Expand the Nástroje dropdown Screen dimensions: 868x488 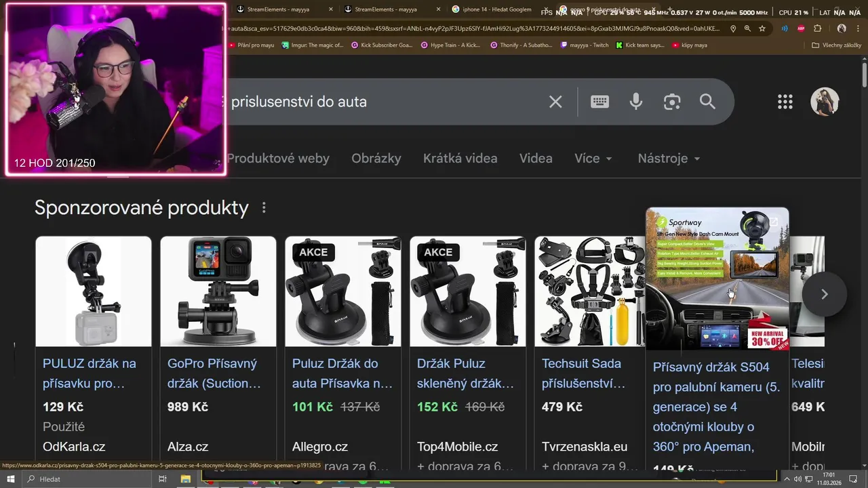pyautogui.click(x=669, y=159)
